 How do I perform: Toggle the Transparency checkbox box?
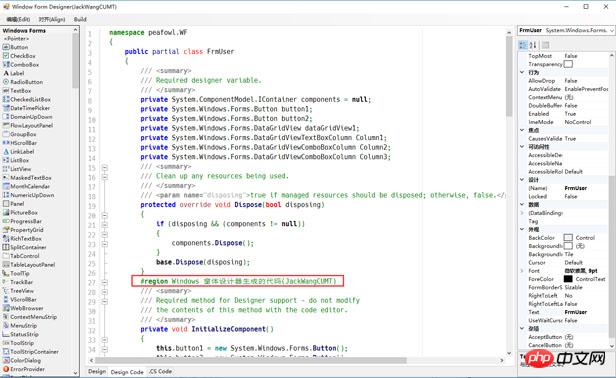[x=568, y=64]
